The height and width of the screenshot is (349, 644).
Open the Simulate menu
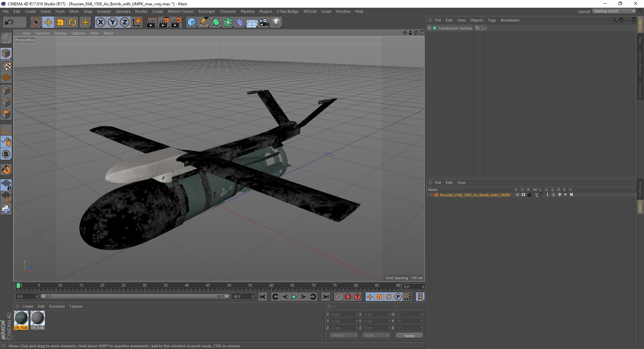123,11
